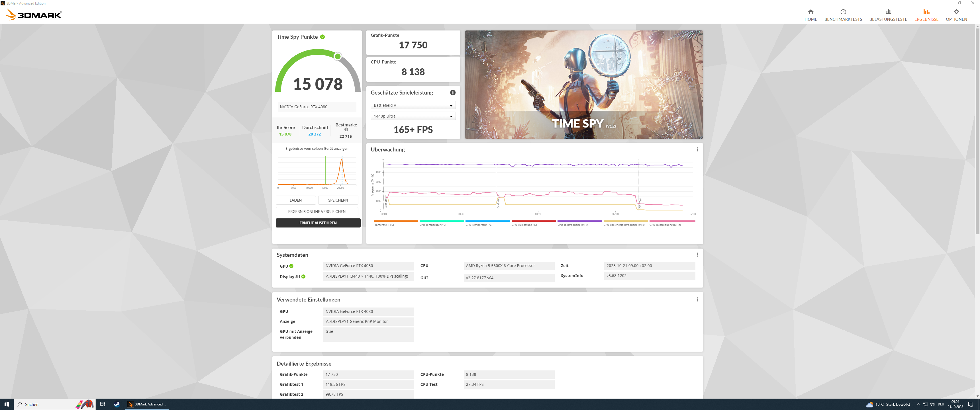Viewport: 980px width, 410px height.
Task: Open Verwendete Einstellungen three-dot menu
Action: pyautogui.click(x=697, y=300)
